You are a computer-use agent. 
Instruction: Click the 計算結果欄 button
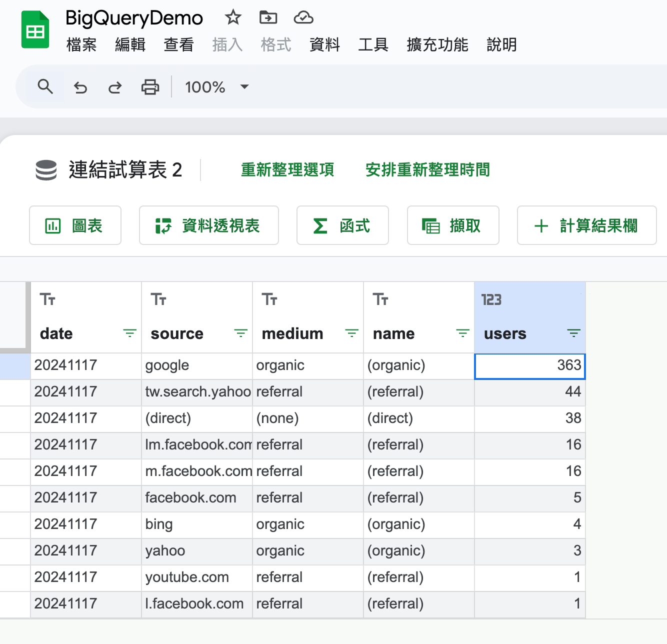point(586,225)
